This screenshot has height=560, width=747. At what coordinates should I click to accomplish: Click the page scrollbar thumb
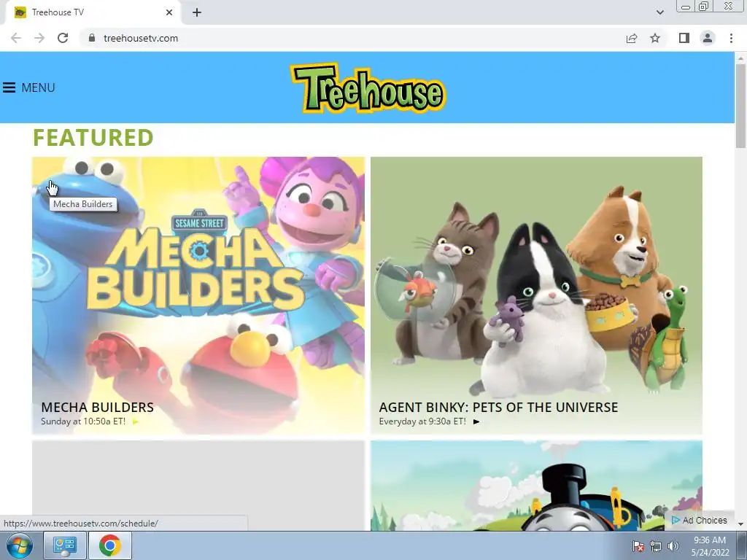pos(740,106)
